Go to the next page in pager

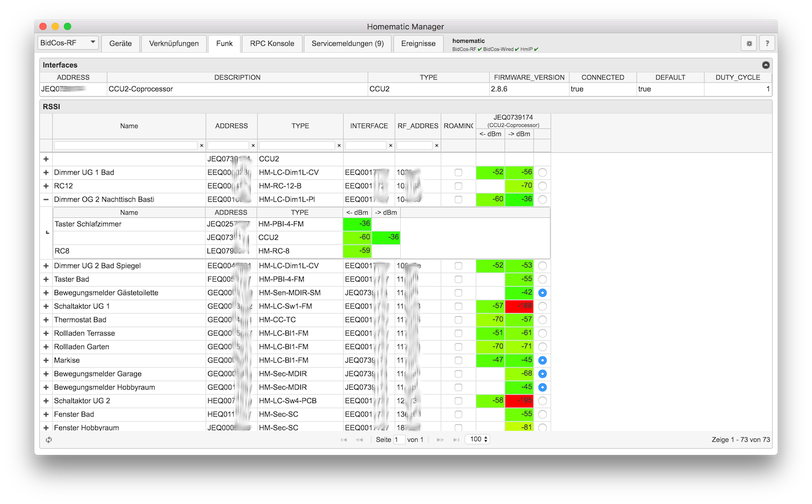pyautogui.click(x=440, y=440)
